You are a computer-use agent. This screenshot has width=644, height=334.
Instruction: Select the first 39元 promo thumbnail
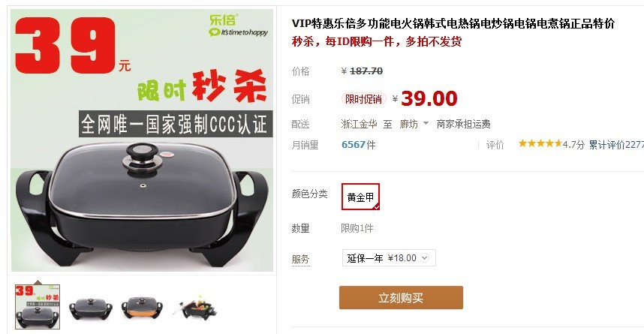38,306
